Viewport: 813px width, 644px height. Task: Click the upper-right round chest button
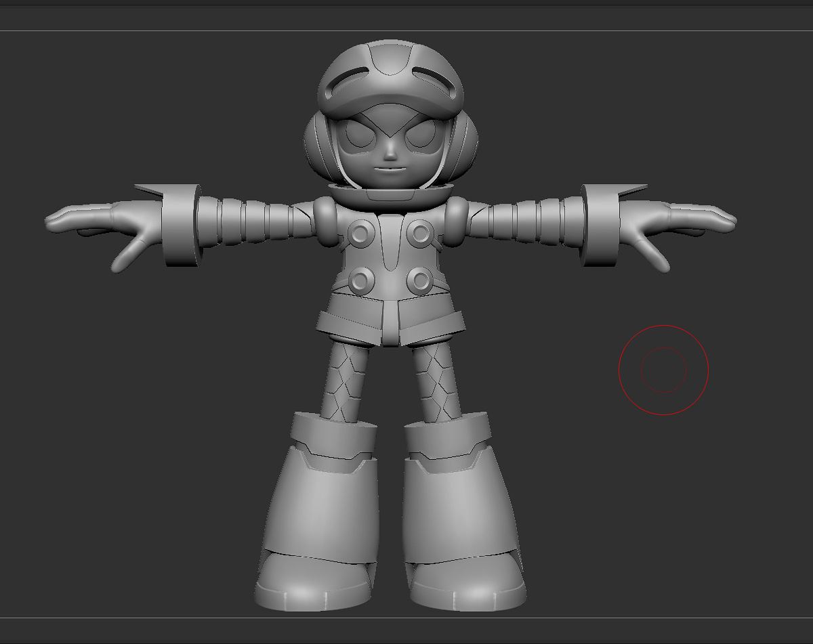[x=420, y=234]
